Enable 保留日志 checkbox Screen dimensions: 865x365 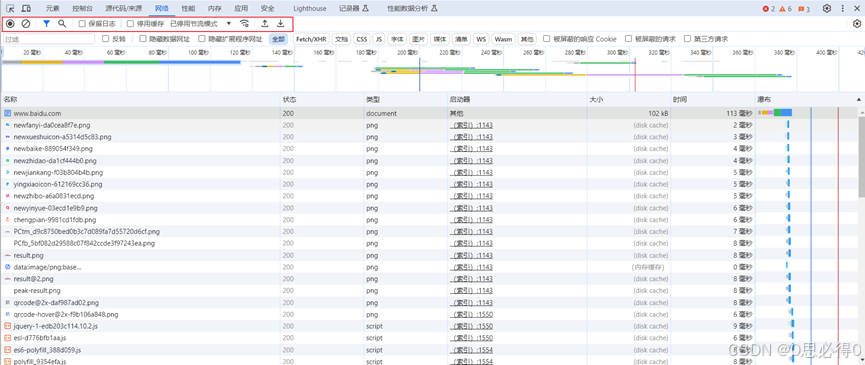point(82,24)
